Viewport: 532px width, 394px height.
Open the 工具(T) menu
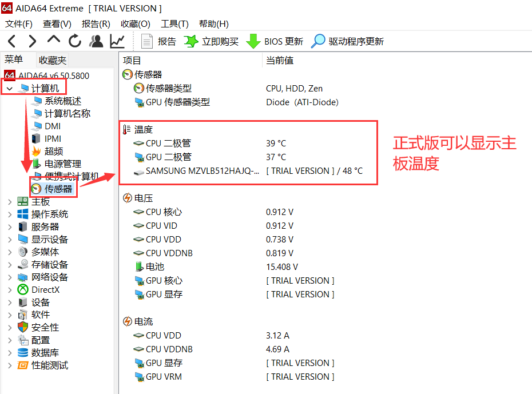click(x=173, y=23)
